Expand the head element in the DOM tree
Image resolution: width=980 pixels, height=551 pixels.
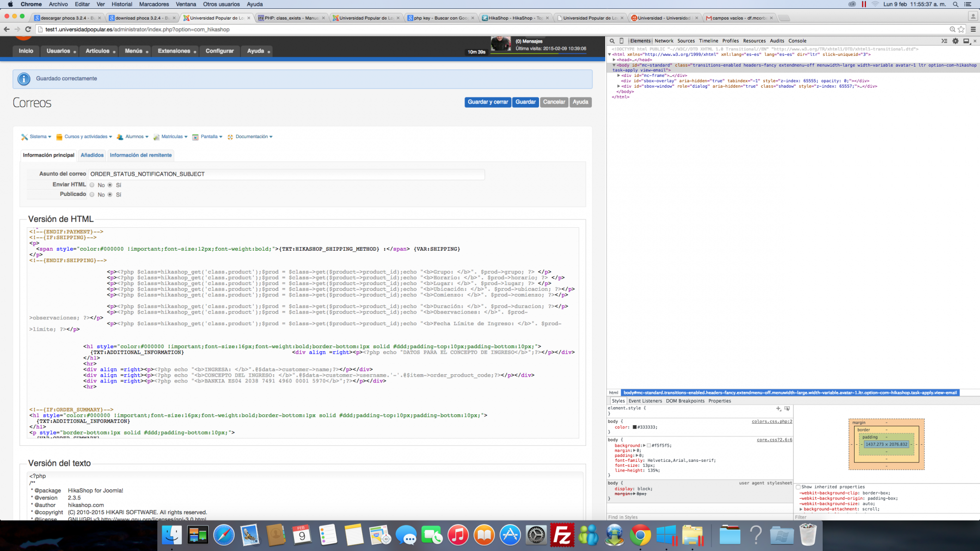tap(614, 60)
